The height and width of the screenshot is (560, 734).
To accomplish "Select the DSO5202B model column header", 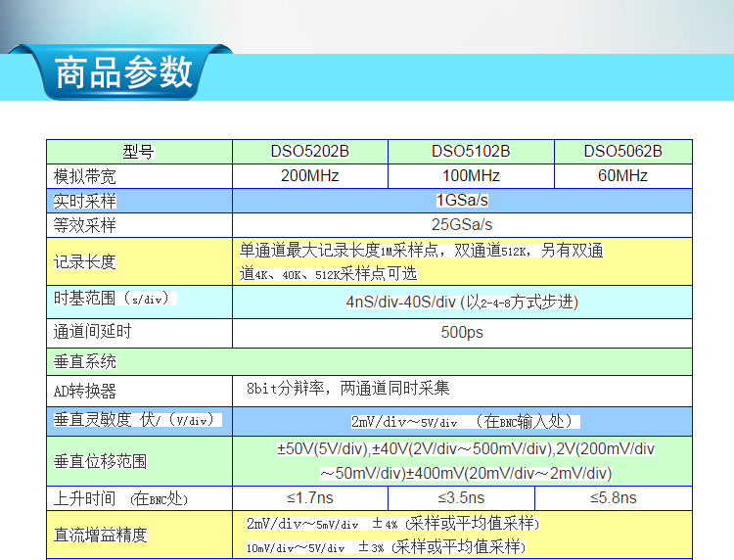I will [x=309, y=152].
